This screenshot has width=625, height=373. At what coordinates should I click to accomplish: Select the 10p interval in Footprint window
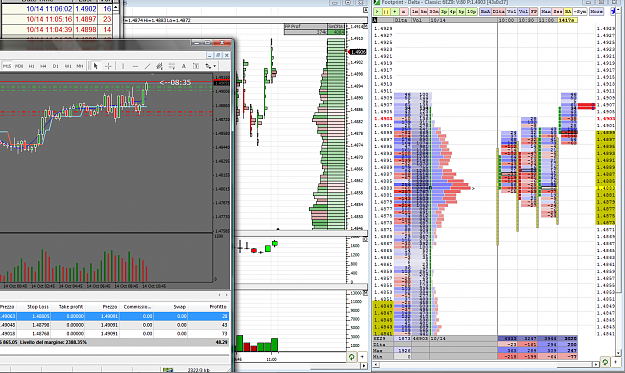[472, 12]
